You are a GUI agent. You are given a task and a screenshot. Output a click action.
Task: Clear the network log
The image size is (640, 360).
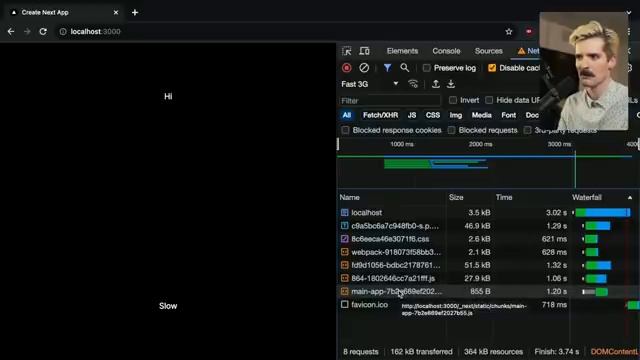tap(364, 68)
